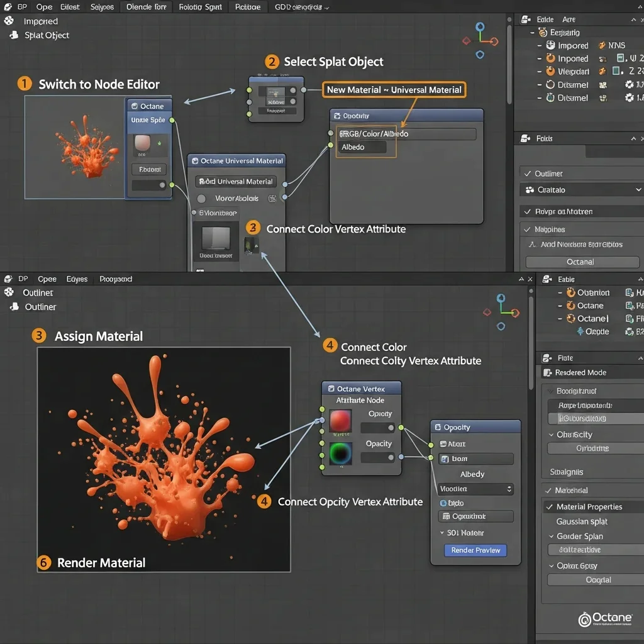Open the GDD oleiodrda dropdown in top menu
644x644 pixels.
click(302, 7)
